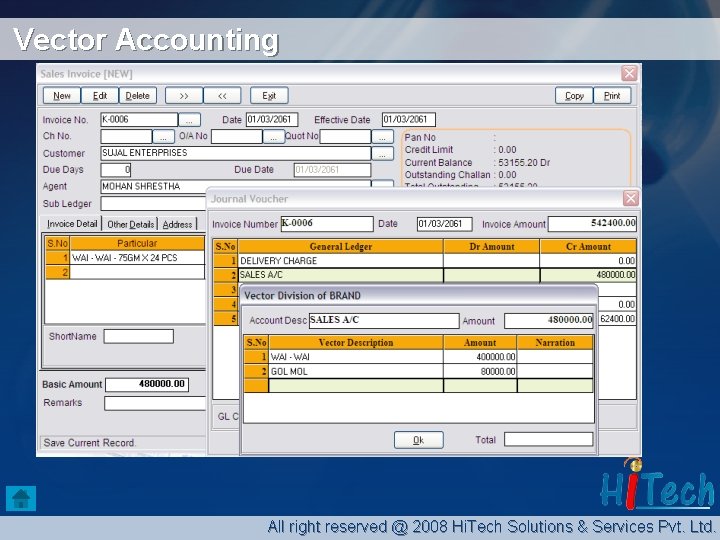Image resolution: width=720 pixels, height=540 pixels.
Task: Switch to the Invoice Detail tab
Action: (72, 224)
